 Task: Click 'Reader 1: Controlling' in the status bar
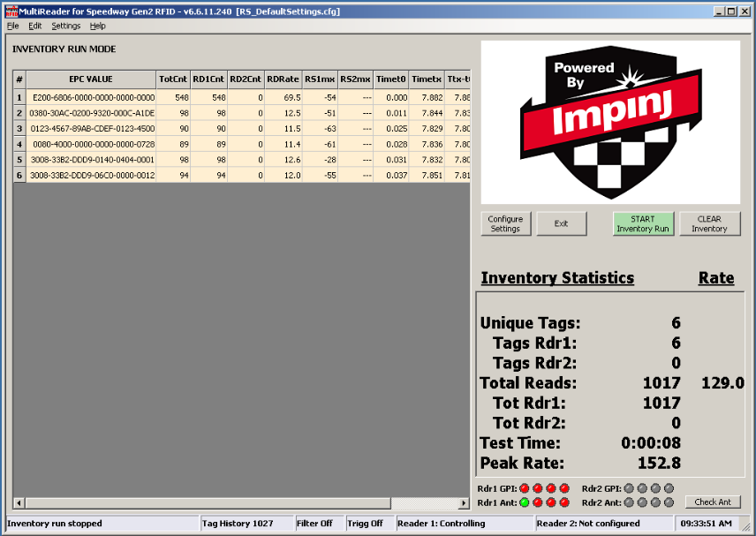[x=442, y=524]
